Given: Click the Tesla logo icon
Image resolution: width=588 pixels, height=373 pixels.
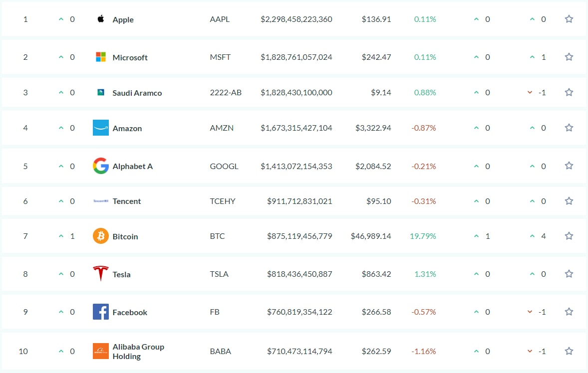Looking at the screenshot, I should pyautogui.click(x=101, y=274).
